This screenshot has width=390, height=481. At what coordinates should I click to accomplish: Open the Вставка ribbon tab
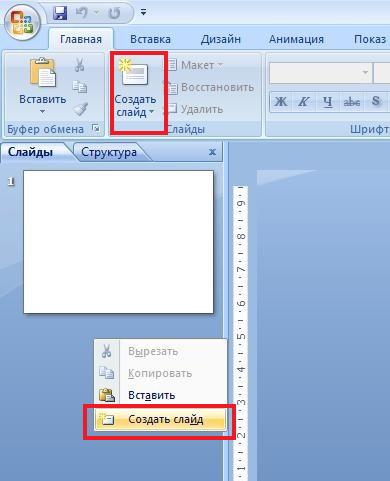point(150,39)
